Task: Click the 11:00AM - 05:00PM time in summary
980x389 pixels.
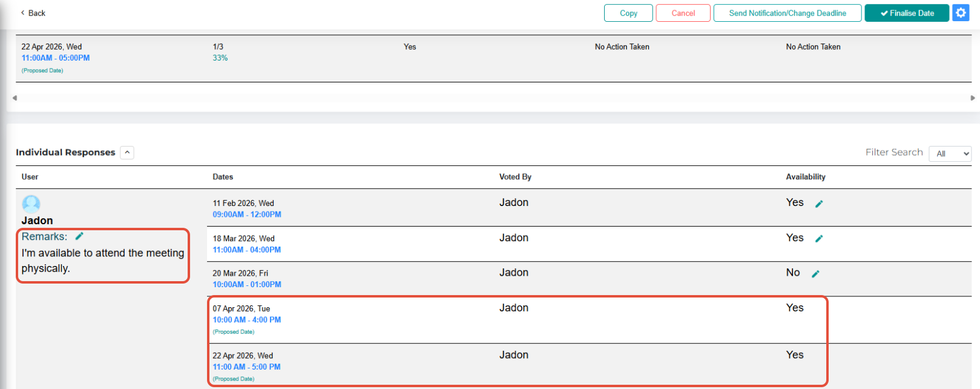Action: pos(56,58)
